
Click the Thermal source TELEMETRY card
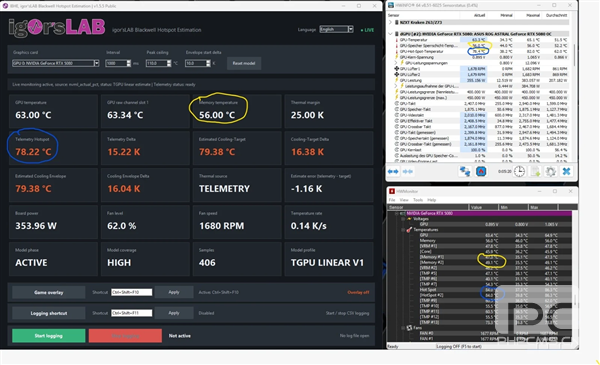pyautogui.click(x=237, y=185)
